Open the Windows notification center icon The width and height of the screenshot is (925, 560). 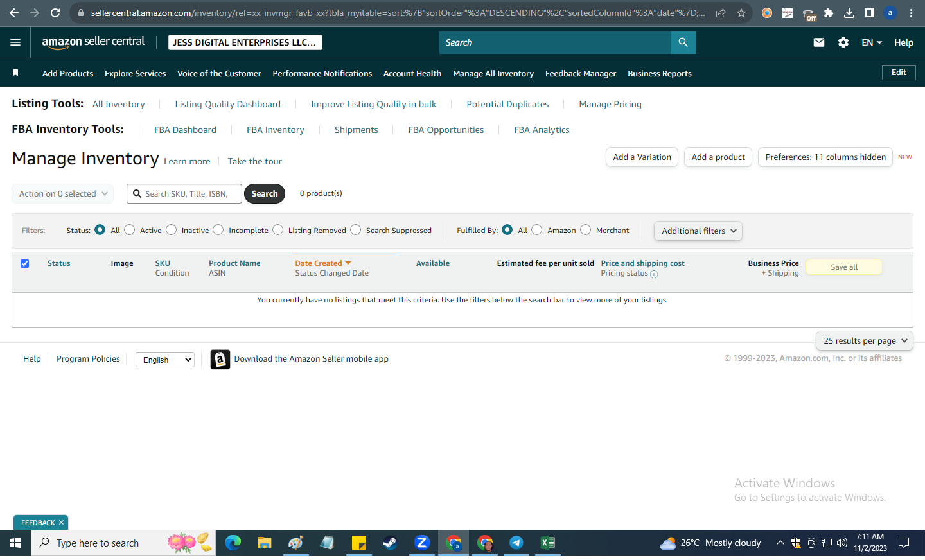click(904, 543)
